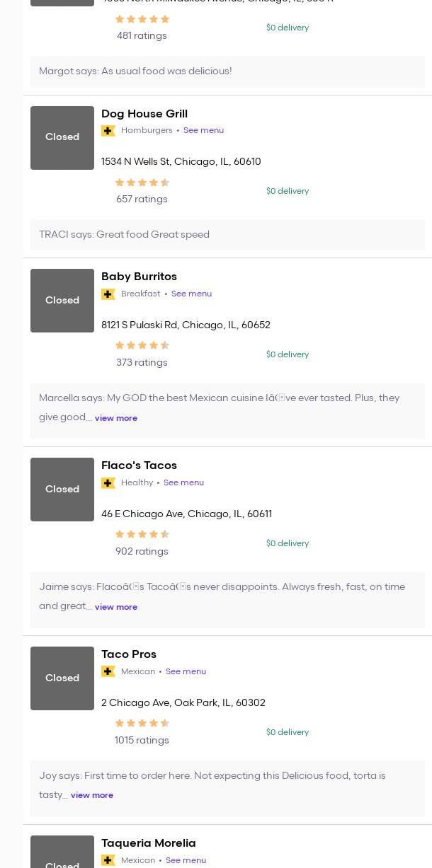Click the Closed thumbnail for Flaco's Tacos
The image size is (432, 868).
[62, 490]
